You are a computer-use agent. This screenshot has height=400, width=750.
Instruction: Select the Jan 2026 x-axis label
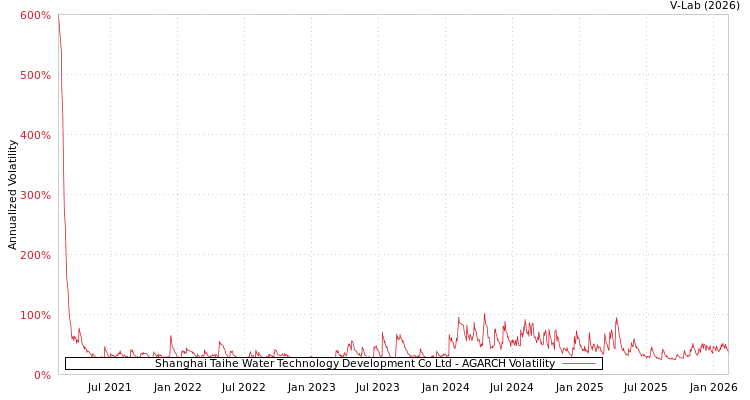713,388
